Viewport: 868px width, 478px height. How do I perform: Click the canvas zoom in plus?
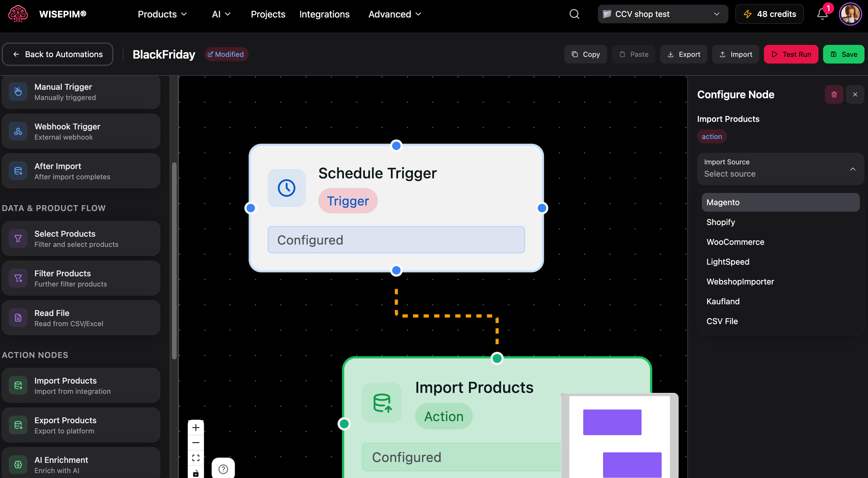coord(196,428)
